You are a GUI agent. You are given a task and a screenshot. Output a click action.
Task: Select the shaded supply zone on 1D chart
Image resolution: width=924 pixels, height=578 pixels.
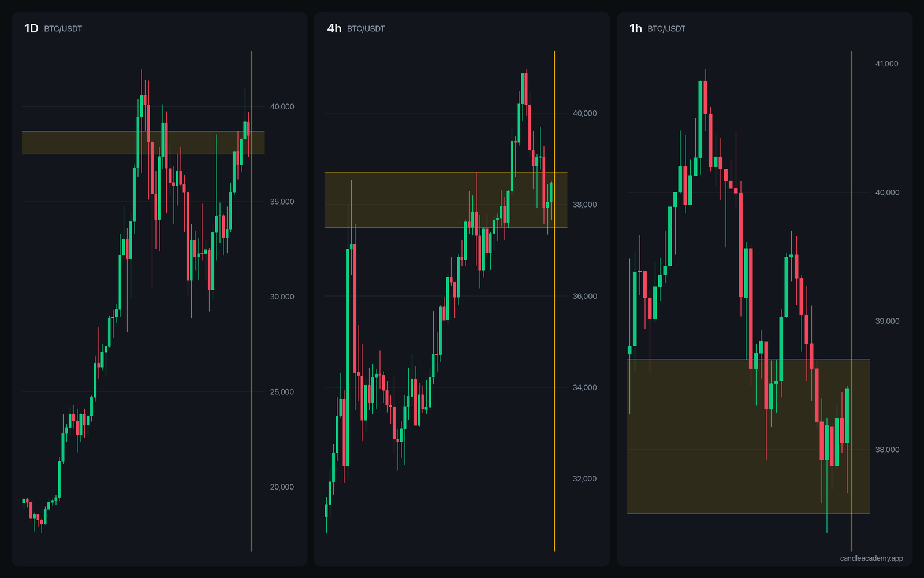[143, 143]
